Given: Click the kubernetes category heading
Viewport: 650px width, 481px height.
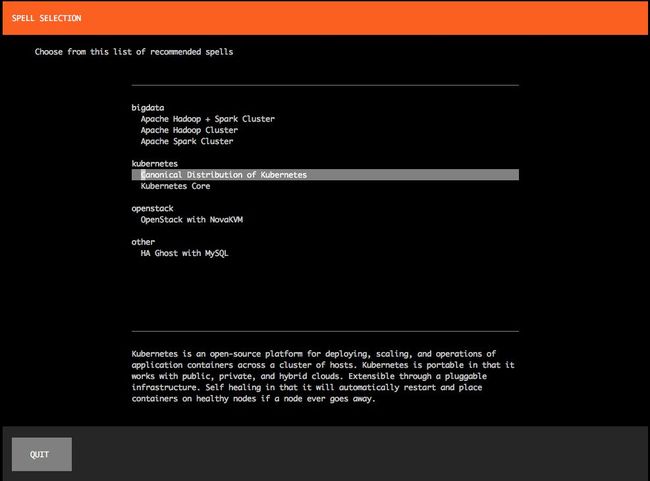Looking at the screenshot, I should tap(155, 164).
